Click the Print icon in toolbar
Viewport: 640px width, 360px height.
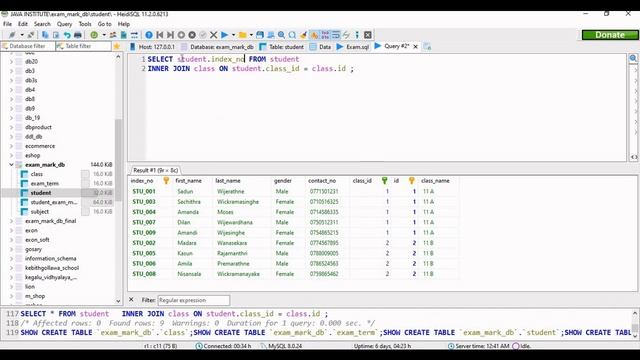pyautogui.click(x=78, y=35)
